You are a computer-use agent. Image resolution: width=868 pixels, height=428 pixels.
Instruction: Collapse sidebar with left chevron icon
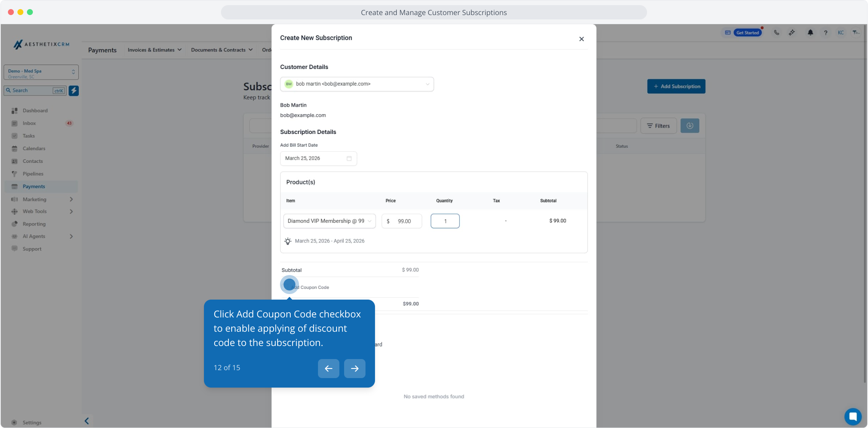87,421
